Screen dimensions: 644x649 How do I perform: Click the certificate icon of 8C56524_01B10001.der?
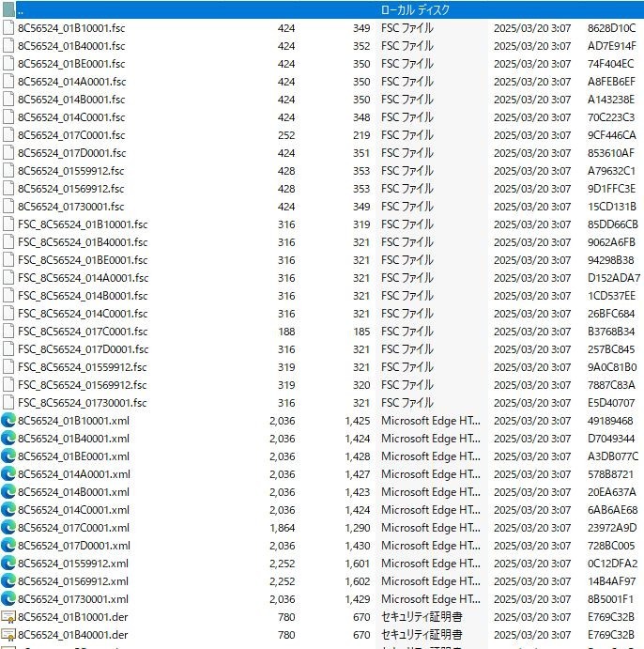pyautogui.click(x=8, y=617)
